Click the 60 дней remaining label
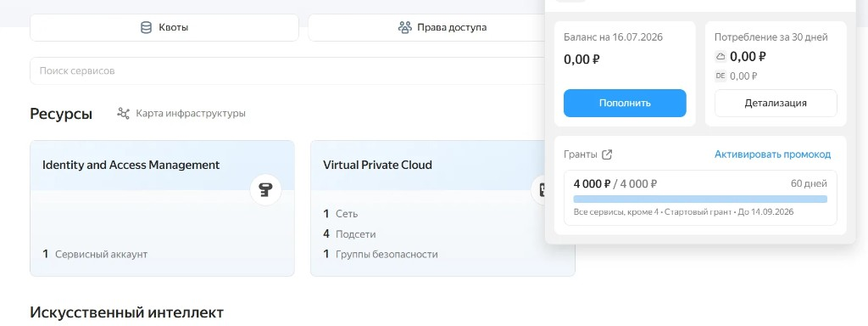Viewport: 868px width, 326px height. (x=809, y=183)
